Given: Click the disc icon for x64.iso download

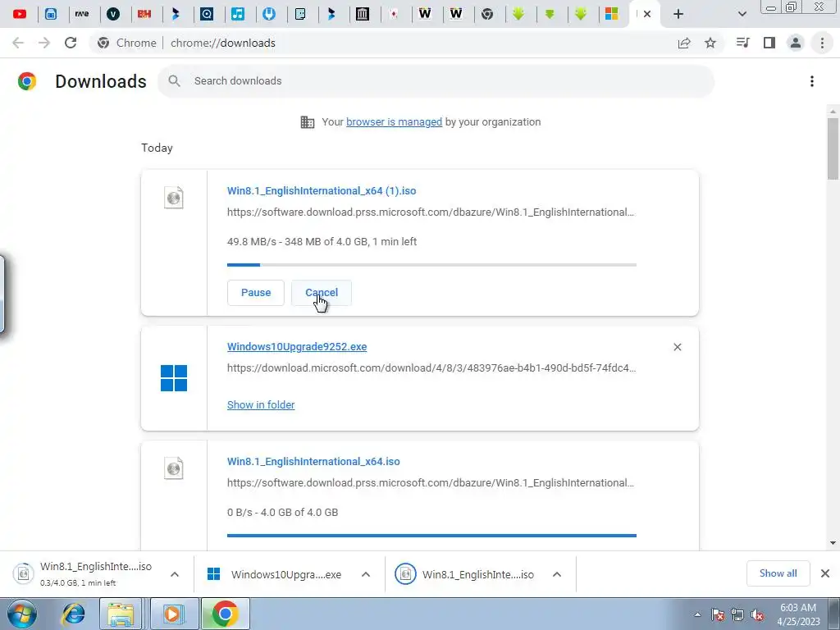Looking at the screenshot, I should [x=174, y=468].
